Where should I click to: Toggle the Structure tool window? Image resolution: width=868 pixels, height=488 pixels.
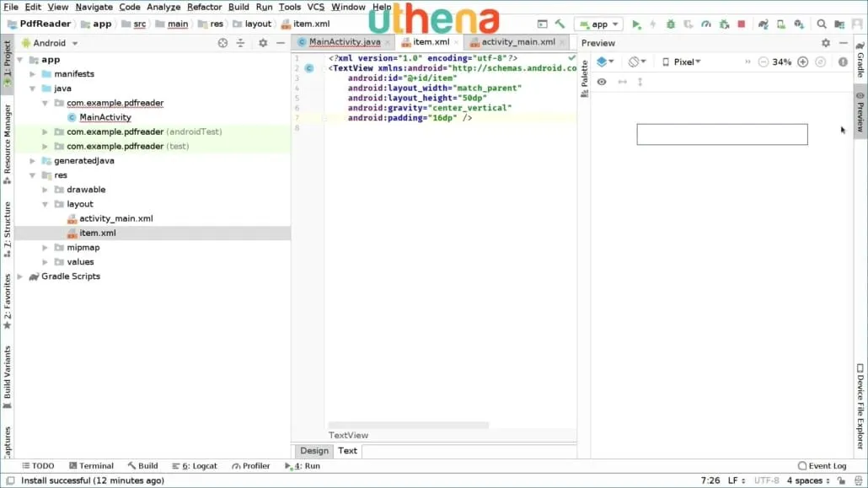pyautogui.click(x=8, y=229)
